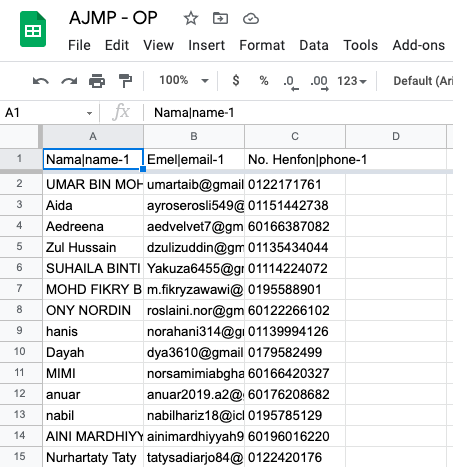Undo the last action
Screen dimensions: 453x467
coord(41,81)
